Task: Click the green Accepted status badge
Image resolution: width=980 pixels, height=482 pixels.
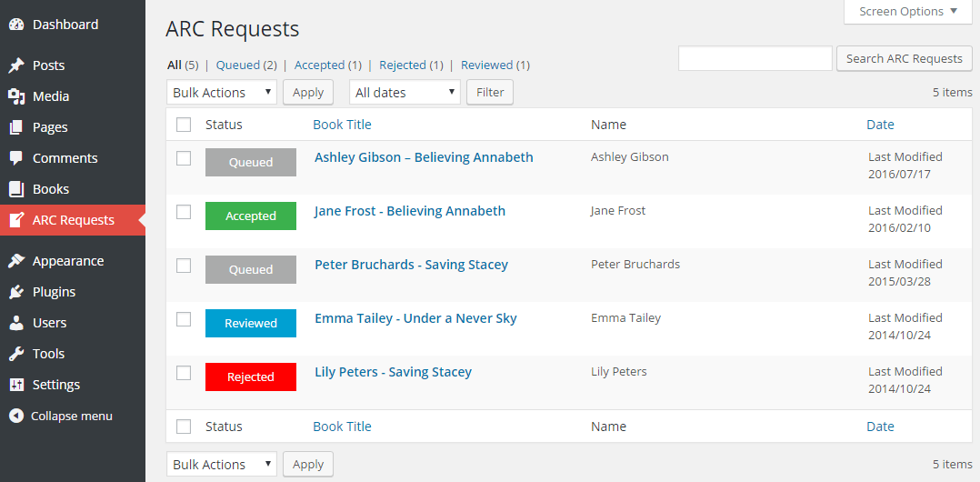Action: tap(251, 216)
